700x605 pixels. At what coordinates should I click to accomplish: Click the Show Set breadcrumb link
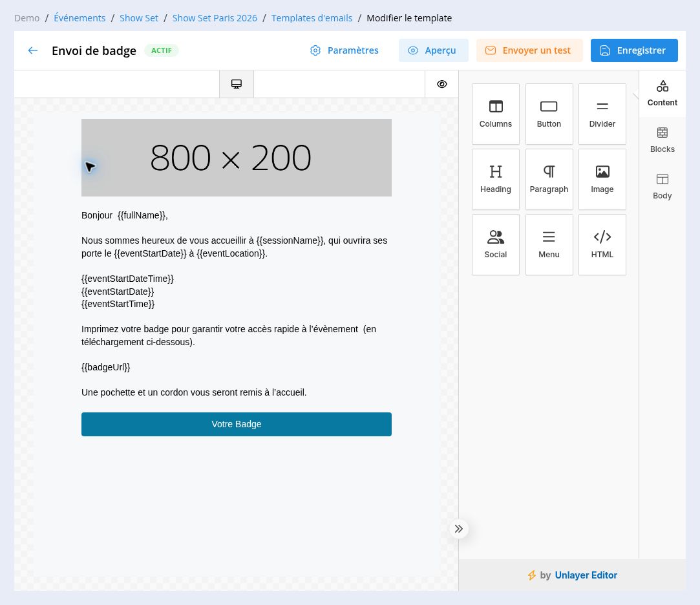coord(139,18)
